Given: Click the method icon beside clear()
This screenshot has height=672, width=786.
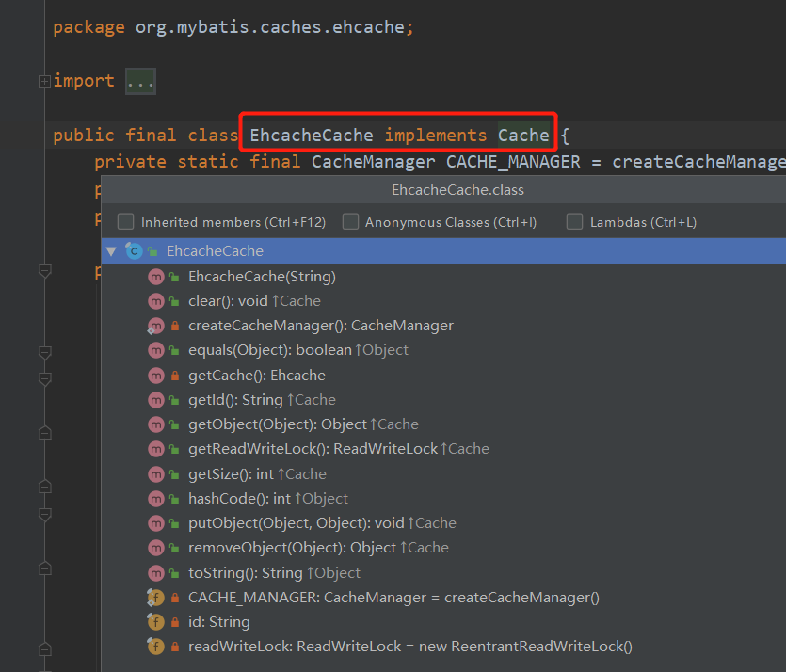Looking at the screenshot, I should tap(156, 301).
